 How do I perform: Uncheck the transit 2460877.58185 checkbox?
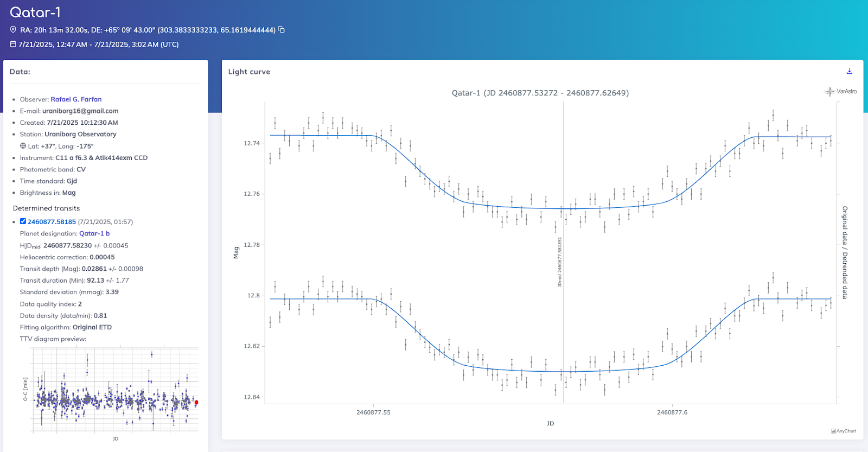(x=23, y=221)
